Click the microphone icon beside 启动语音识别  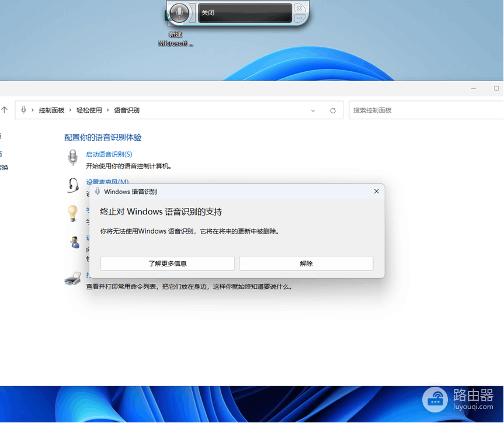(x=73, y=157)
